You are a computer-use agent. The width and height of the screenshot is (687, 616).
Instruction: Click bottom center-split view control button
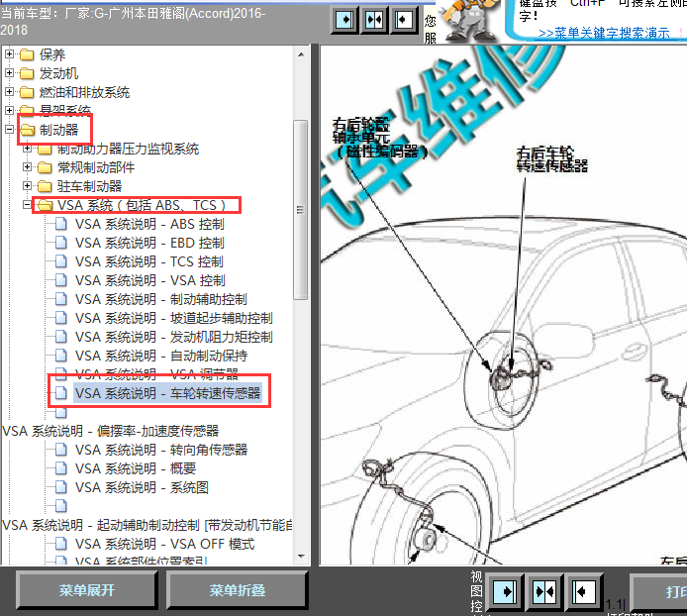(544, 592)
